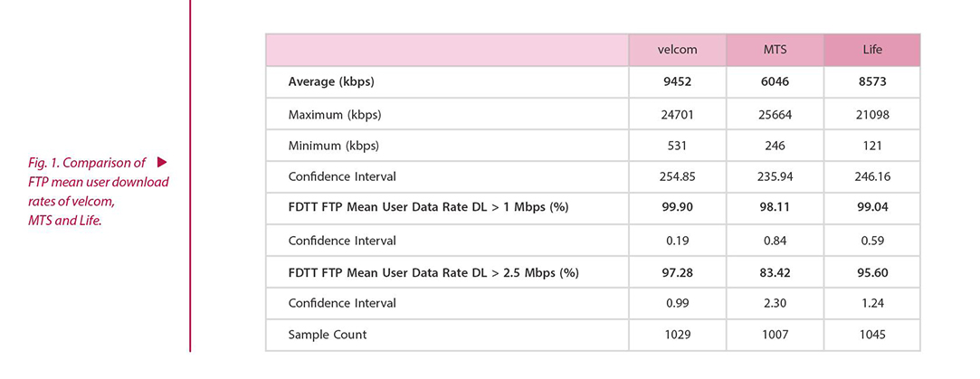Click MTS value 83.42
The width and height of the screenshot is (980, 379).
pyautogui.click(x=775, y=272)
